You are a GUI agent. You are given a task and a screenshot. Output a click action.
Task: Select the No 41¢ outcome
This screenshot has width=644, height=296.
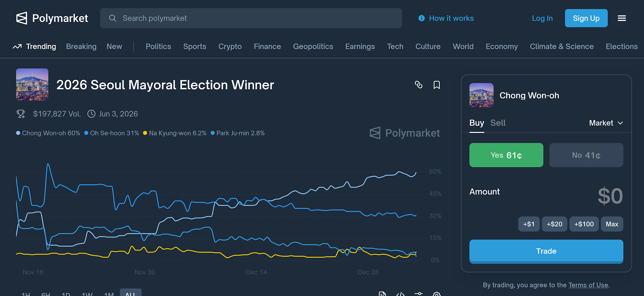click(586, 155)
